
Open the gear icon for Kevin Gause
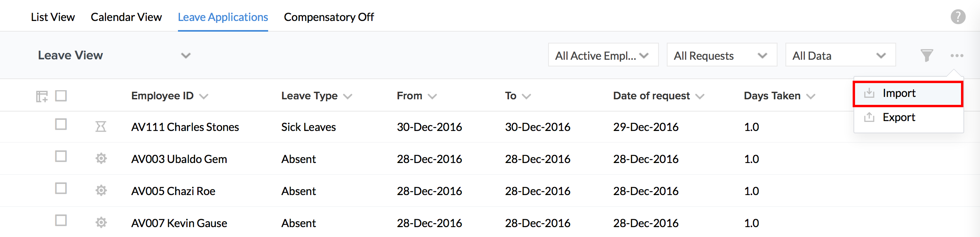(101, 223)
